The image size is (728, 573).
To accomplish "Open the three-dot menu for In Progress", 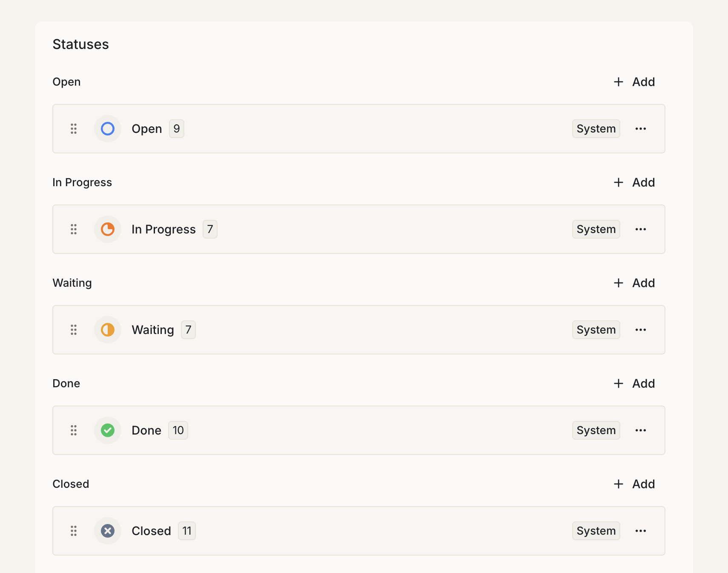I will tap(640, 229).
